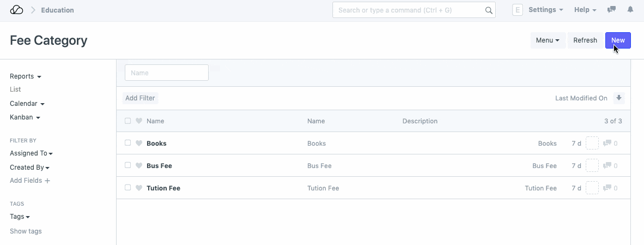Toggle the select-all header checkbox

point(127,121)
